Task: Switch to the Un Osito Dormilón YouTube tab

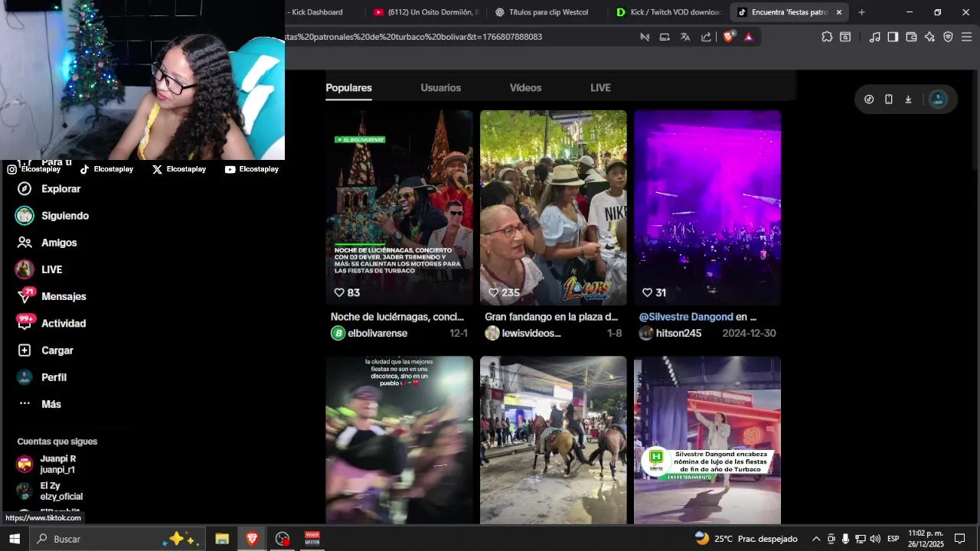Action: (426, 12)
